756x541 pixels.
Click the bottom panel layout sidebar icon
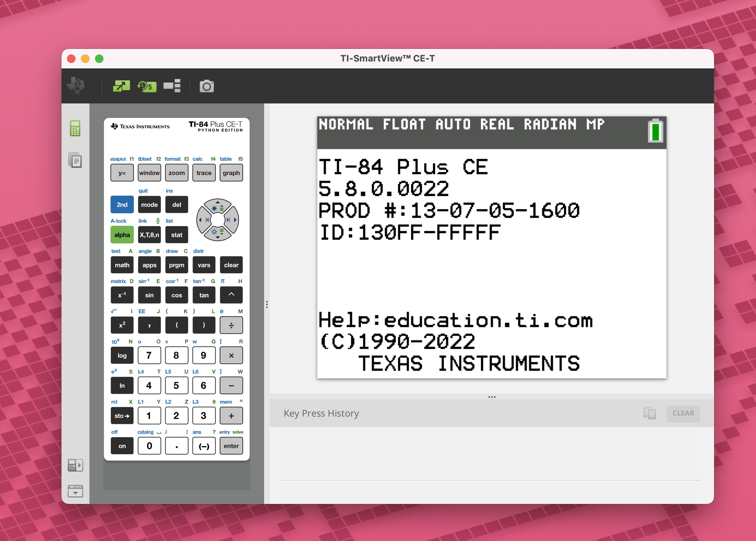coord(75,491)
